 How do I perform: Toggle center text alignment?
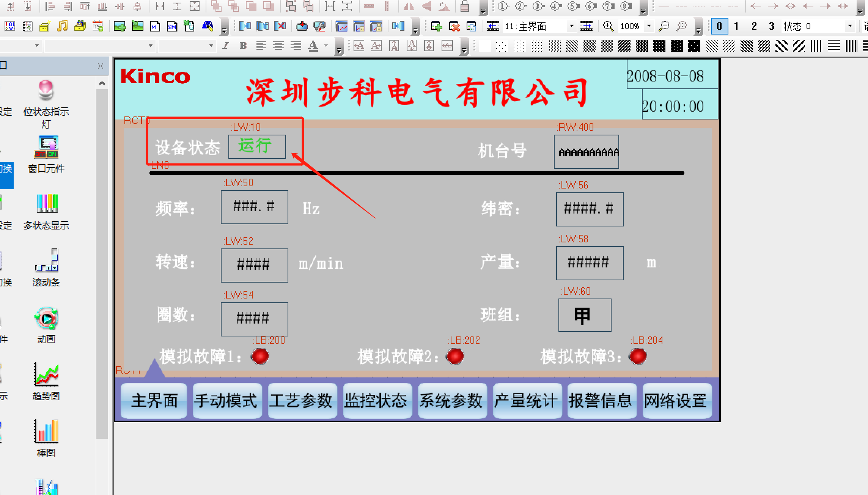[x=278, y=46]
